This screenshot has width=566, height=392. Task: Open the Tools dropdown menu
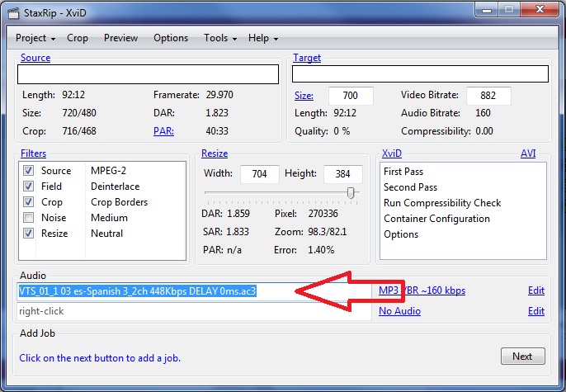click(220, 38)
